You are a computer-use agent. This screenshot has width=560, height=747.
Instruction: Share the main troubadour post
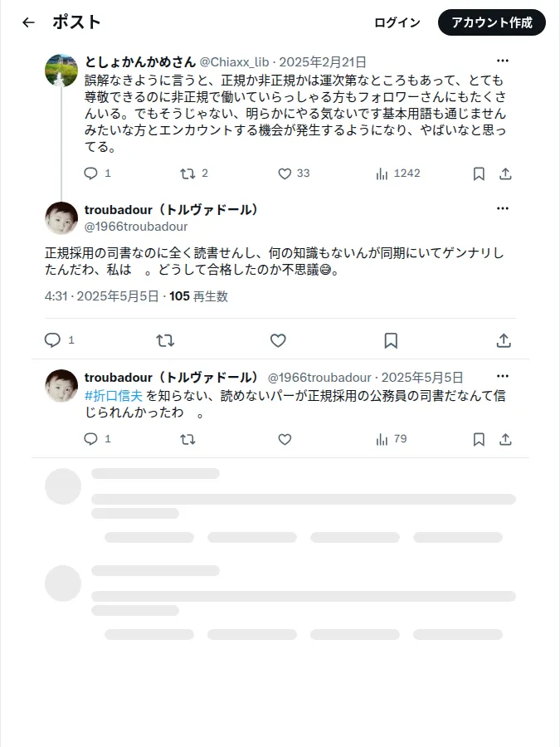tap(504, 340)
